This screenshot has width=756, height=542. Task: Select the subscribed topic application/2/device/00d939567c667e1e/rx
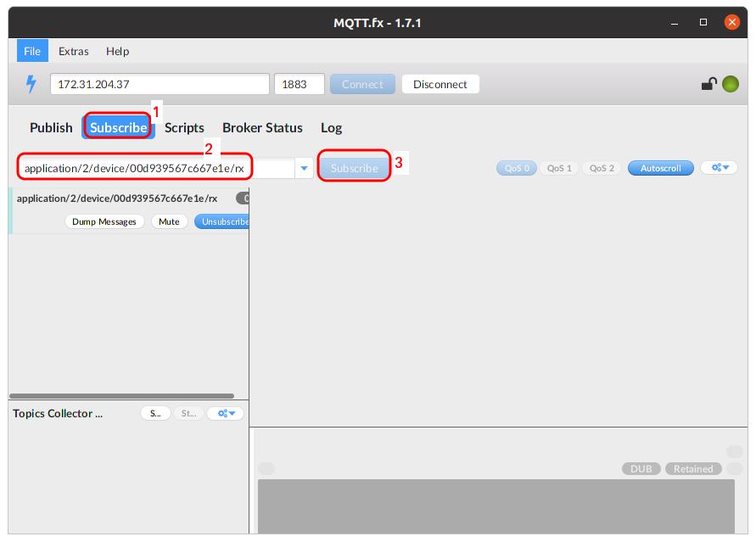117,198
